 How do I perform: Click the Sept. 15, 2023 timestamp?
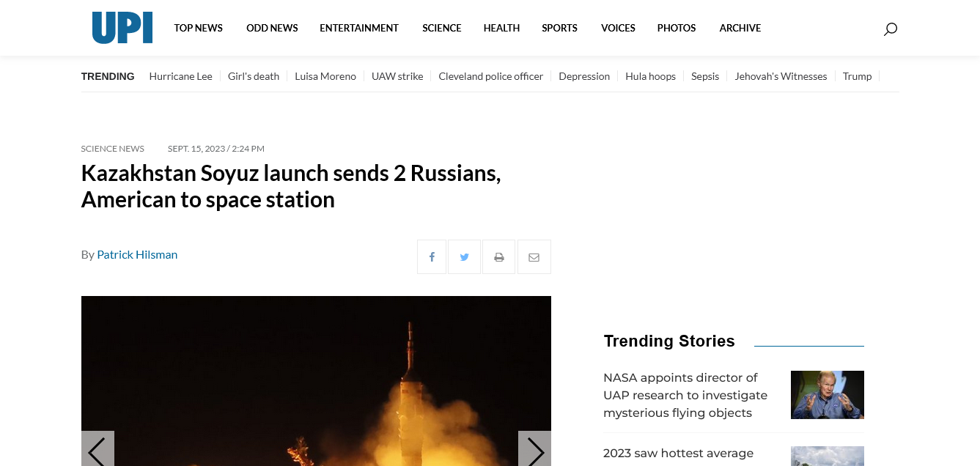pyautogui.click(x=216, y=149)
